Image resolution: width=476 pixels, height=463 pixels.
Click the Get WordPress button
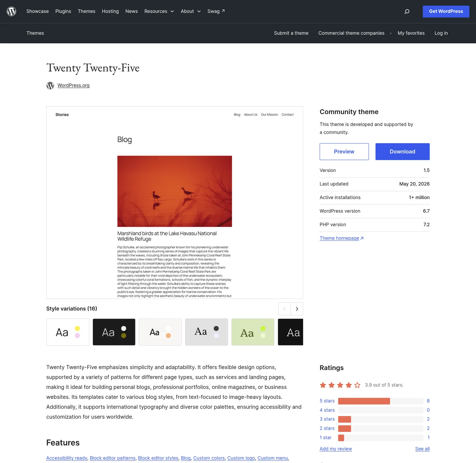click(x=446, y=12)
